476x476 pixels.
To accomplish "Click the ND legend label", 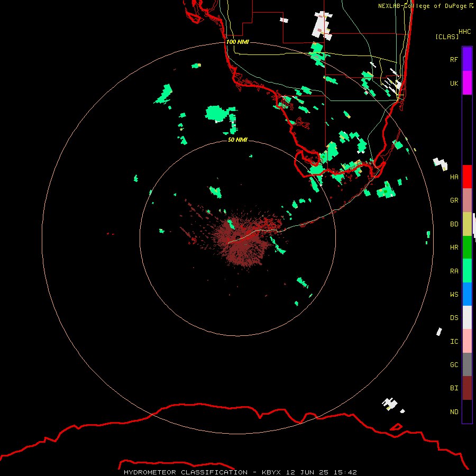I will [454, 412].
